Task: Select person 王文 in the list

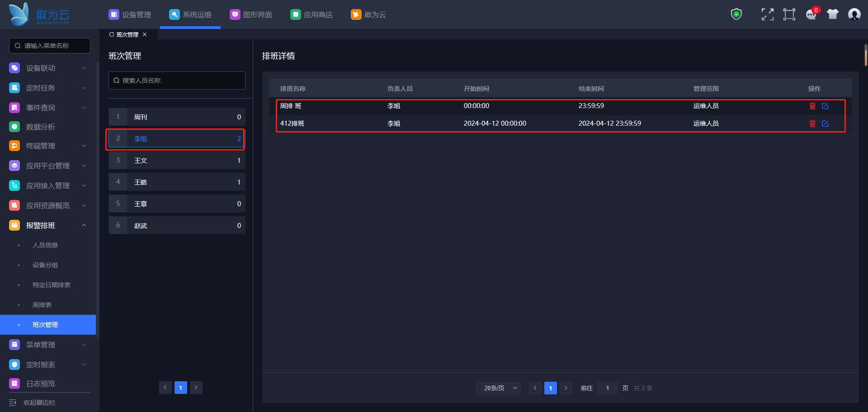Action: [x=177, y=161]
